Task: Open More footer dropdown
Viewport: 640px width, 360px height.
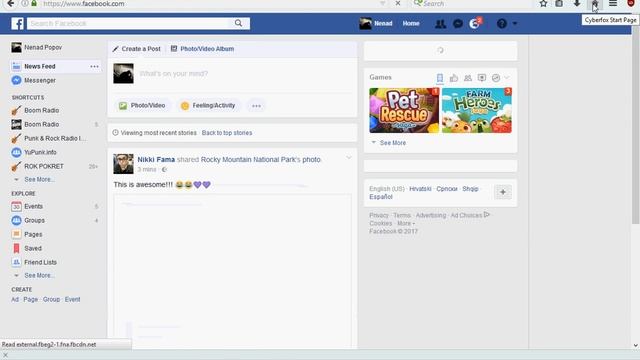Action: (x=406, y=223)
